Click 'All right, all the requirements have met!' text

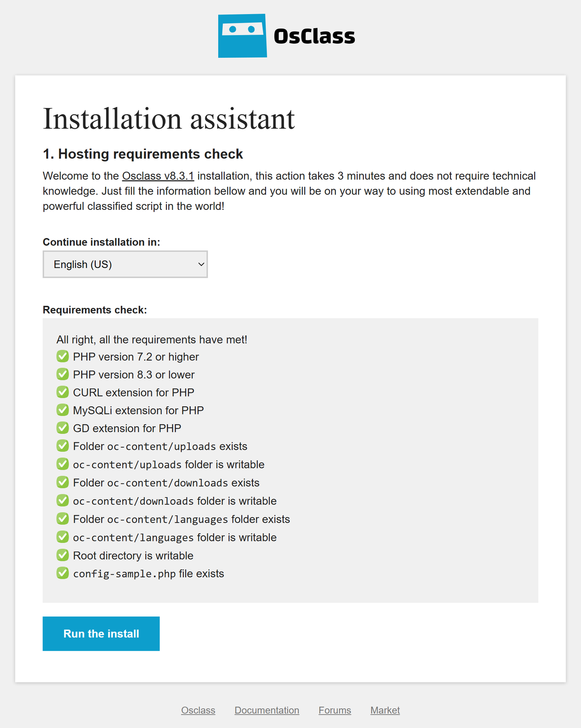coord(152,339)
